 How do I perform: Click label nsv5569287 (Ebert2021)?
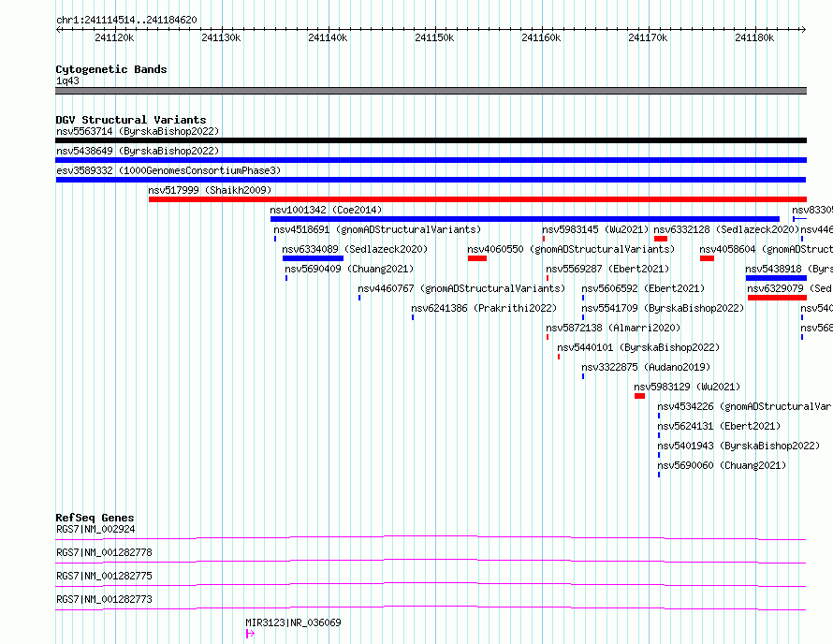pyautogui.click(x=607, y=269)
